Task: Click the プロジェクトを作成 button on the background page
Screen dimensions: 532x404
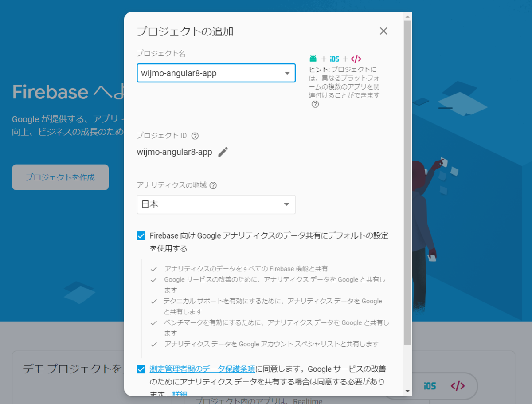Action: pos(60,177)
